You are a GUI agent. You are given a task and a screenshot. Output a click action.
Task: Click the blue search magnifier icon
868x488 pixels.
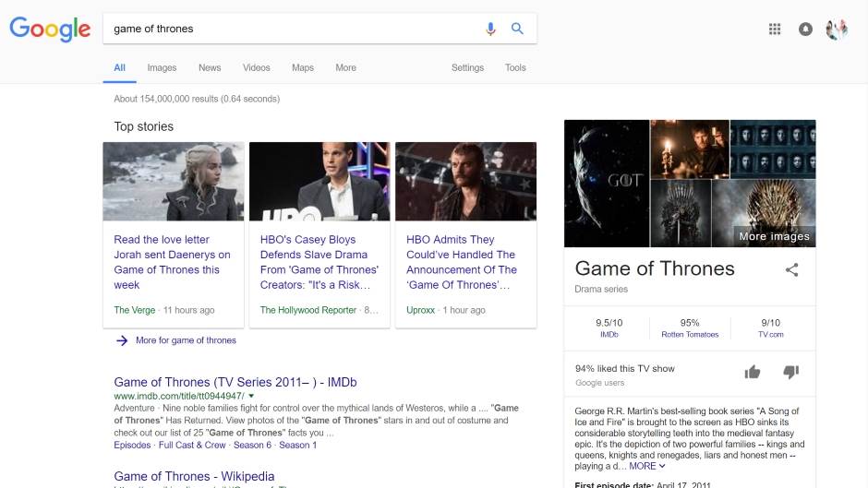pyautogui.click(x=517, y=29)
